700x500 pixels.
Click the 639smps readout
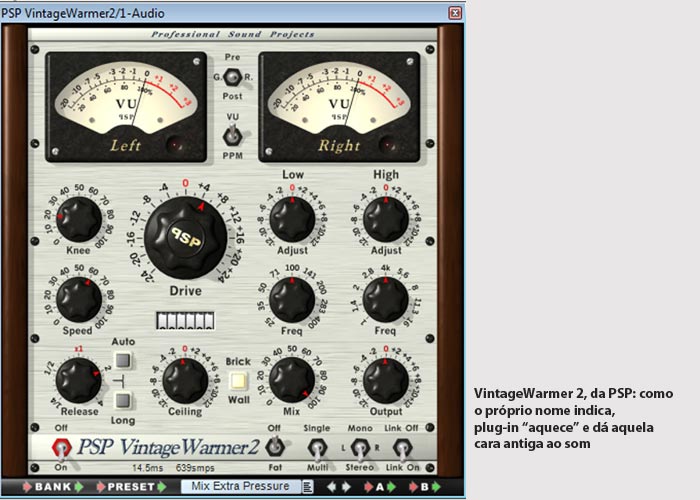[195, 468]
